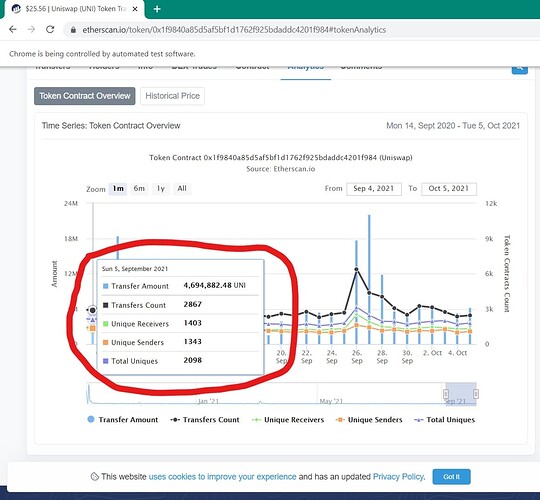Screen dimensions: 540x500
Task: Toggle Transfer Amount series in legend
Action: click(123, 420)
